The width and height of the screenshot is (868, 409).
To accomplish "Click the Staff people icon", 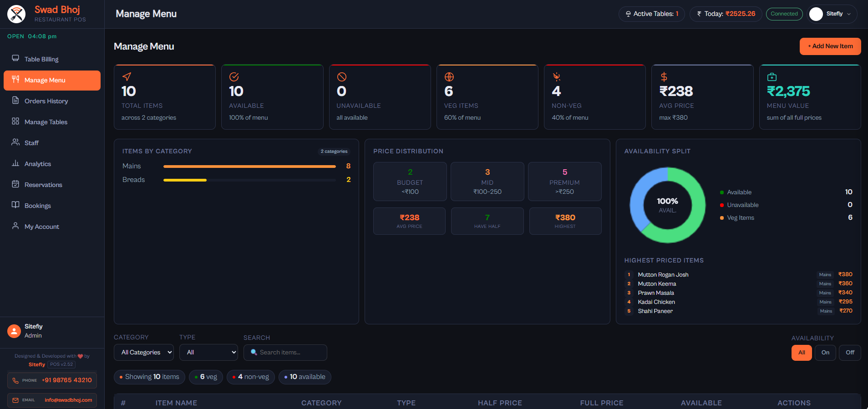I will coord(15,142).
